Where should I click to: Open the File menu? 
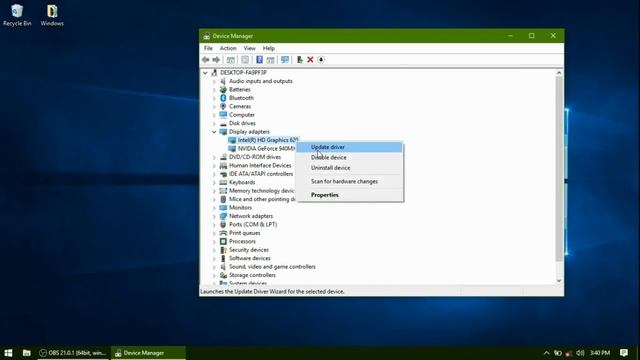point(208,48)
